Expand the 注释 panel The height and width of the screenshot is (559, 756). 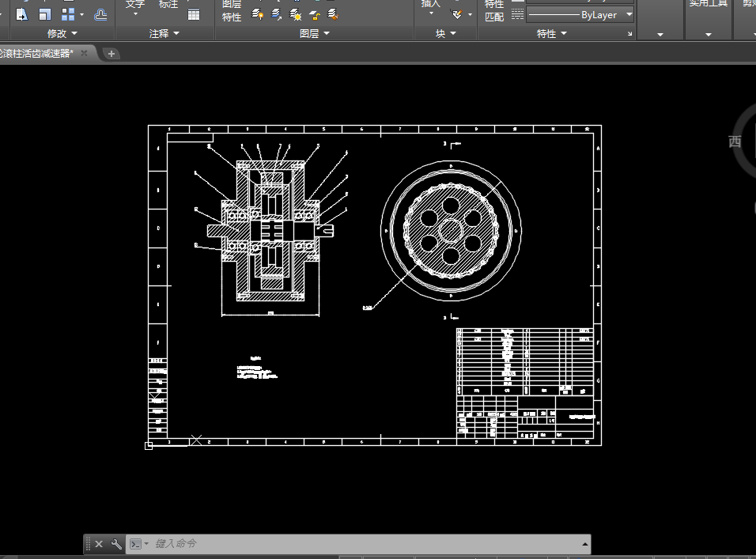pos(164,34)
